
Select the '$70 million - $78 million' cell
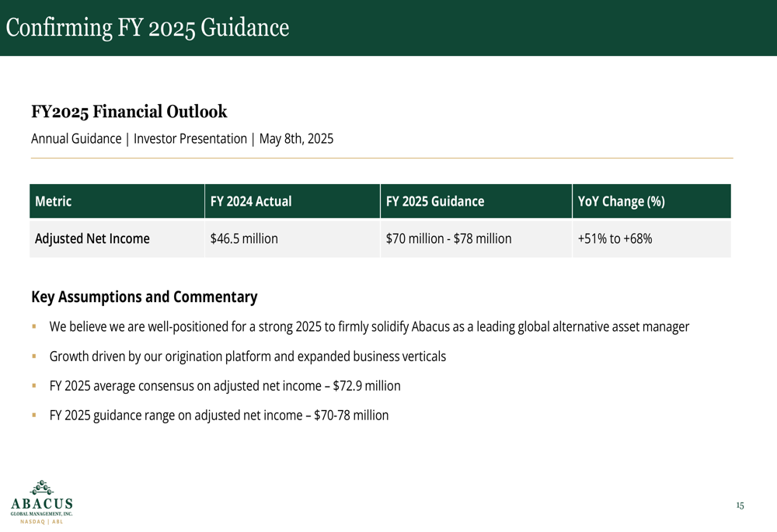pos(476,238)
